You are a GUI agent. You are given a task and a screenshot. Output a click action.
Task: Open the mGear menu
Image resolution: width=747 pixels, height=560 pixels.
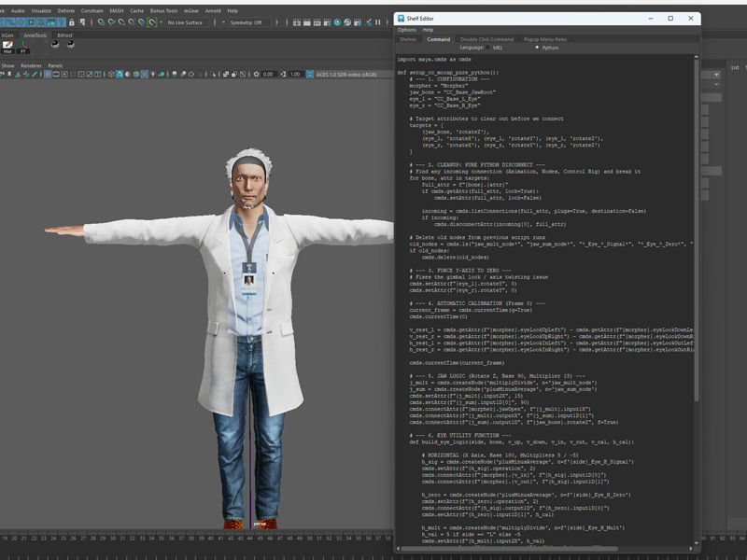coord(191,10)
